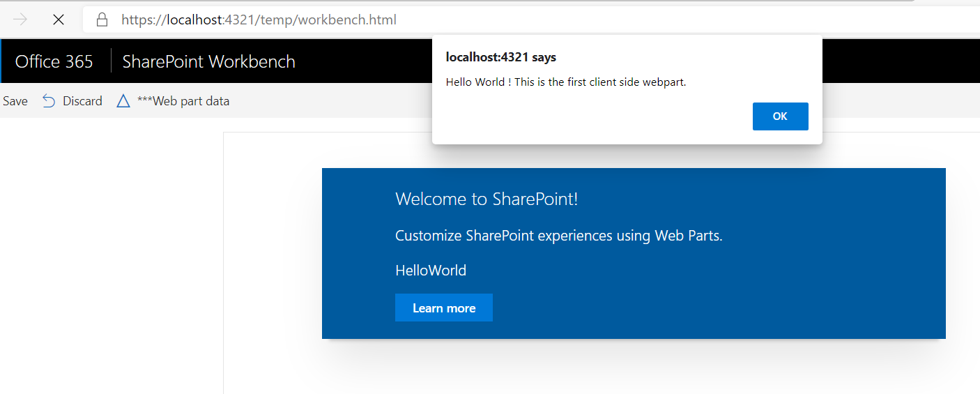The image size is (980, 394).
Task: Click the lock icon in address bar
Action: [x=102, y=20]
